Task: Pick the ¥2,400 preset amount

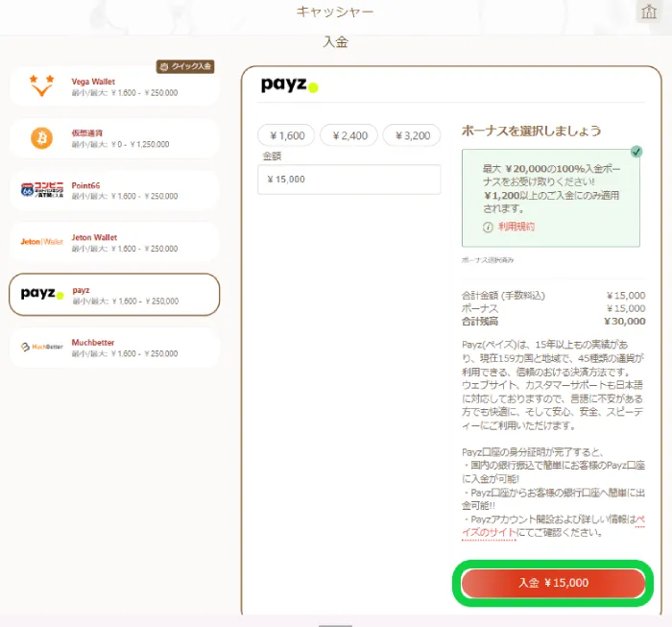Action: pos(349,135)
